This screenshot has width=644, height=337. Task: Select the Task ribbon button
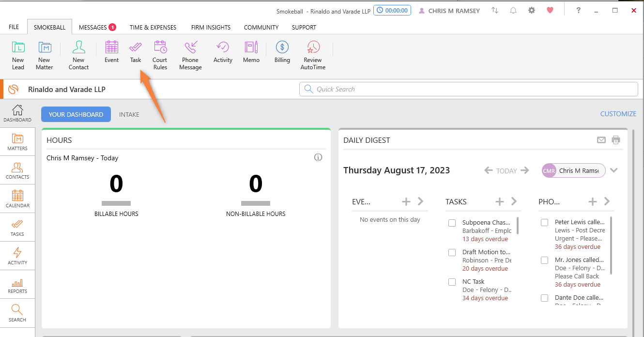(x=136, y=52)
